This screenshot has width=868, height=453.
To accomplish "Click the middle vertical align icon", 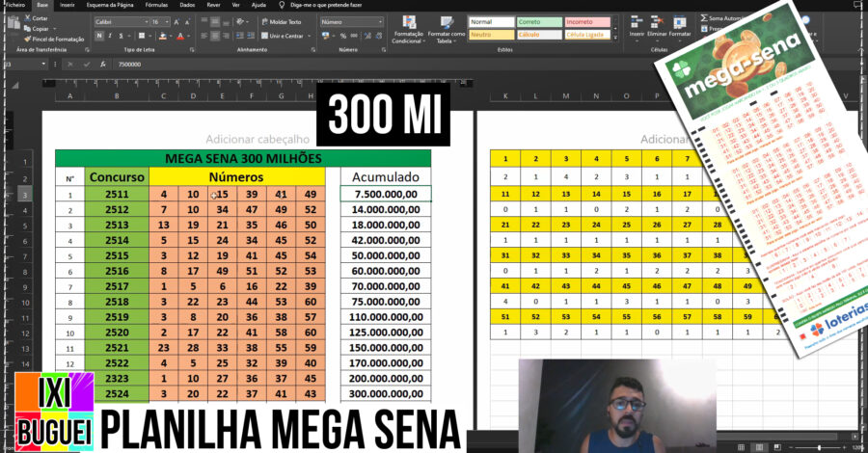I will coord(215,21).
